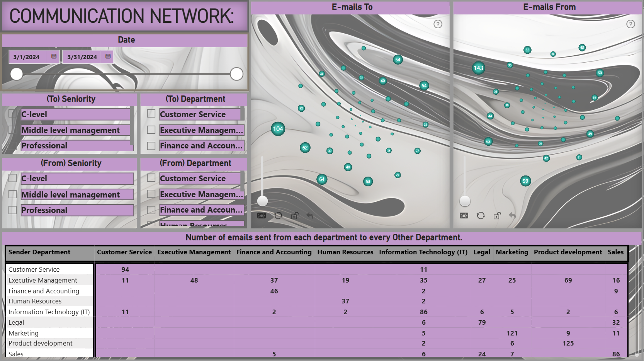The width and height of the screenshot is (644, 361).
Task: Click the Marketing column header
Action: click(x=512, y=252)
